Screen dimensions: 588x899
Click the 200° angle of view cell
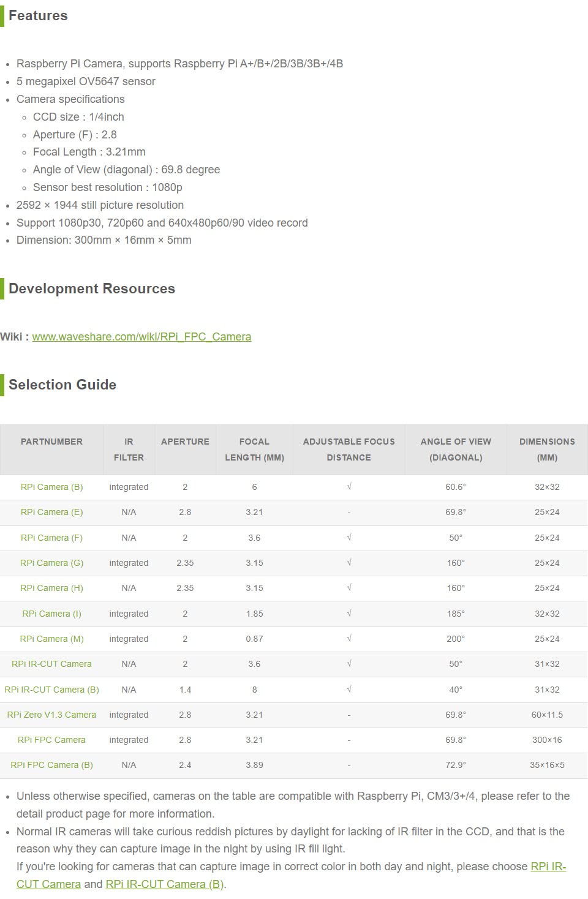[x=456, y=639]
